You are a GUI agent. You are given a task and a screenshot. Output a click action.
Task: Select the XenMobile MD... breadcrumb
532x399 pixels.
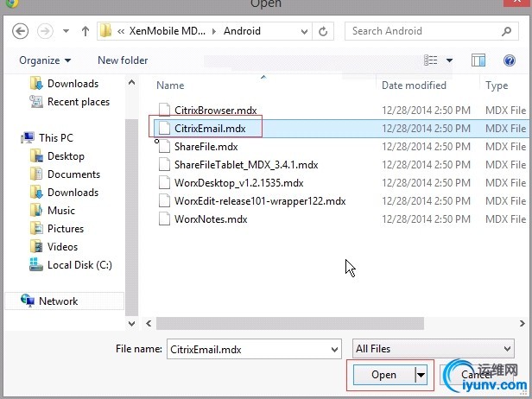(167, 31)
